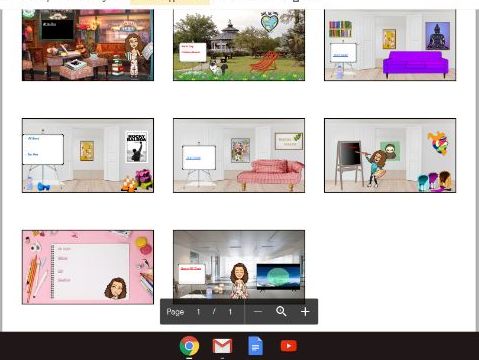This screenshot has width=479, height=360.
Task: Open the office with TV thumbnail
Action: (239, 265)
